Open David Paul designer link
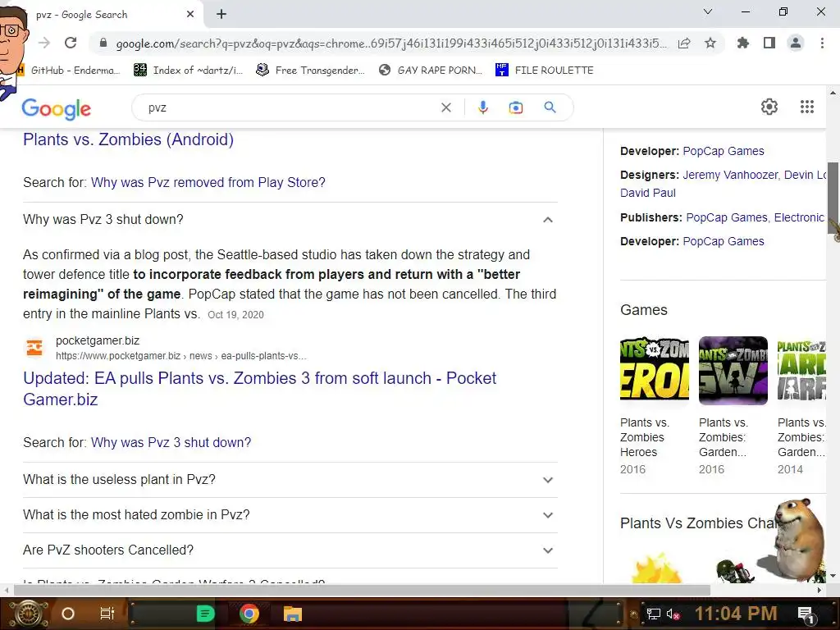The width and height of the screenshot is (840, 630). [x=648, y=193]
